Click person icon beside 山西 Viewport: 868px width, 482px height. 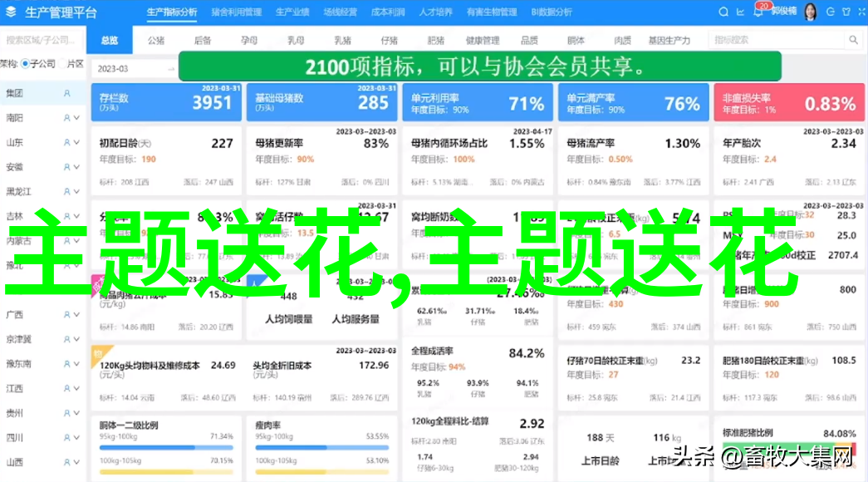[x=67, y=462]
